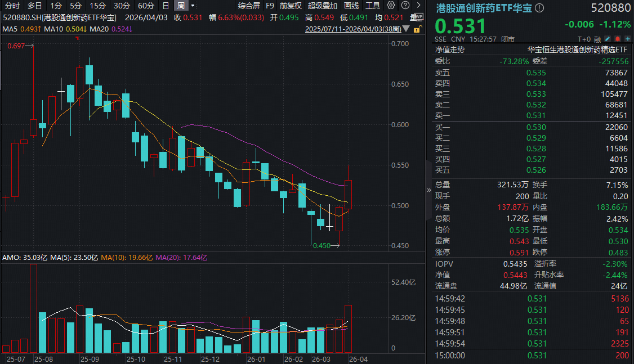Select the 15分 timeframe tab
This screenshot has height=364, width=634.
97,6
